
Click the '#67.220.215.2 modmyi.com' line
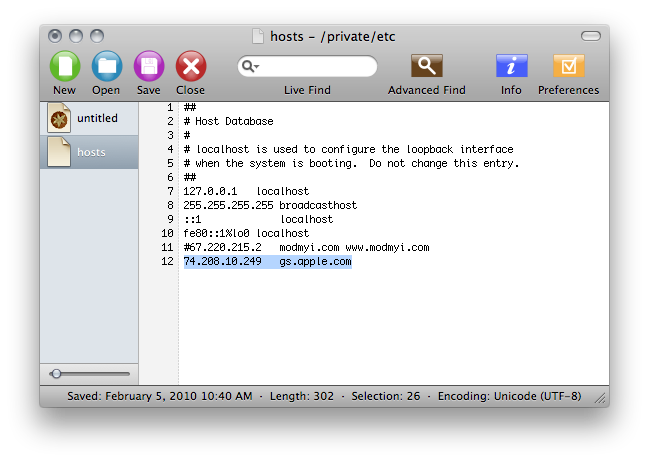click(x=306, y=247)
